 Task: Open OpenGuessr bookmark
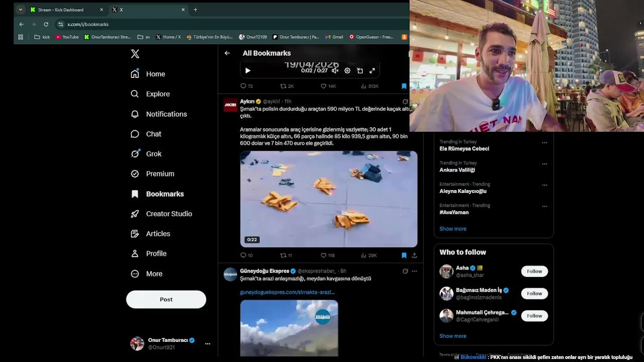pyautogui.click(x=371, y=37)
